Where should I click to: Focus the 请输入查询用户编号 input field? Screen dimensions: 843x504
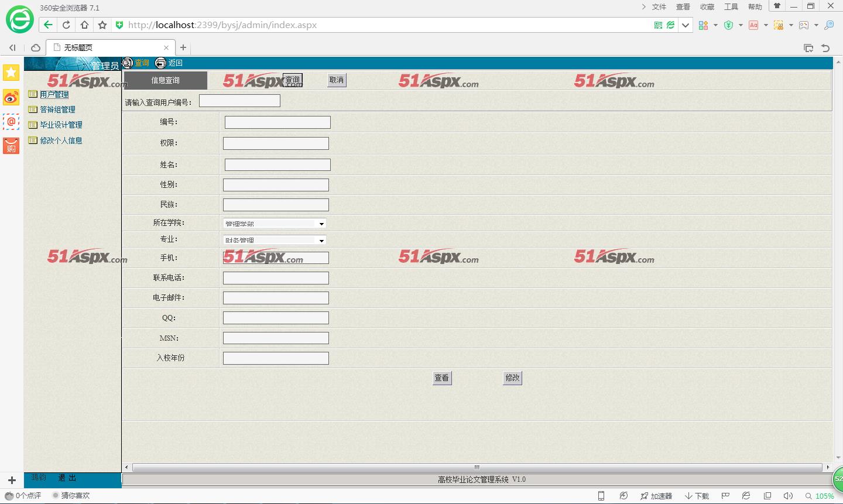point(239,101)
